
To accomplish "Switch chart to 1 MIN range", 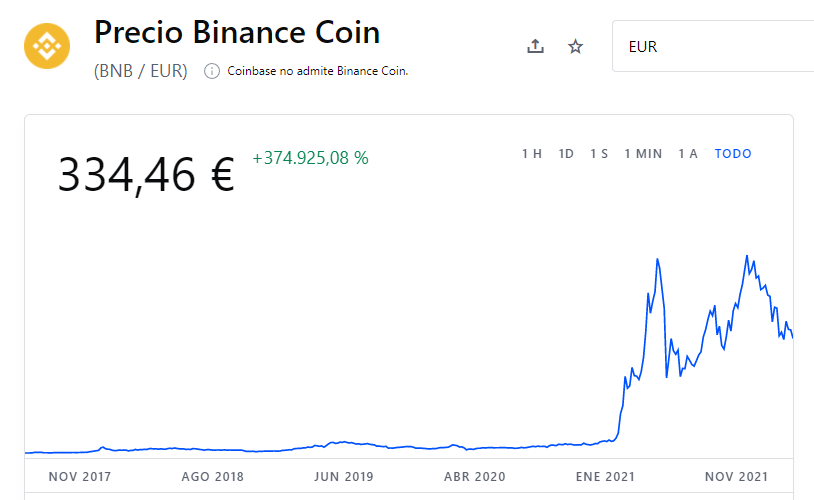I will (x=643, y=154).
